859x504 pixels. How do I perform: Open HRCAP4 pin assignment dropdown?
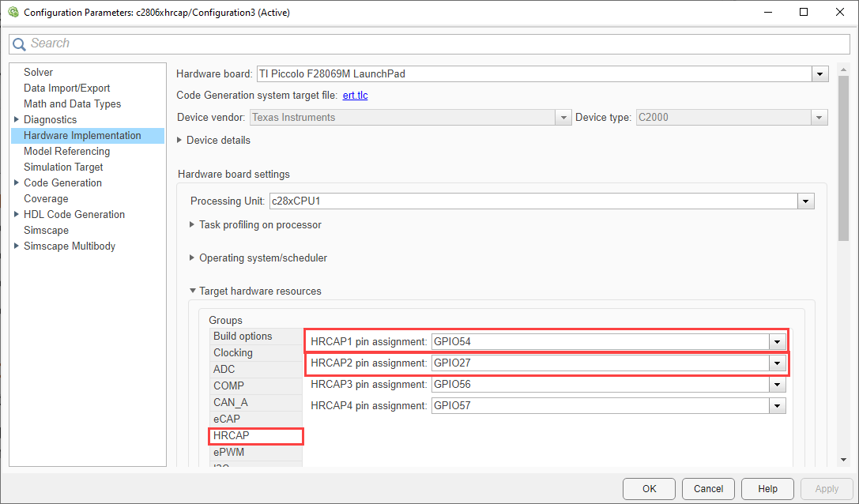(x=778, y=406)
